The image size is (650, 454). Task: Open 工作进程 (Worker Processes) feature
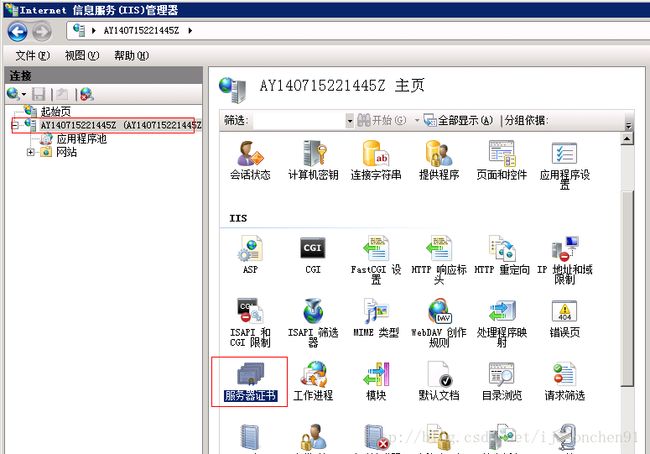coord(313,381)
